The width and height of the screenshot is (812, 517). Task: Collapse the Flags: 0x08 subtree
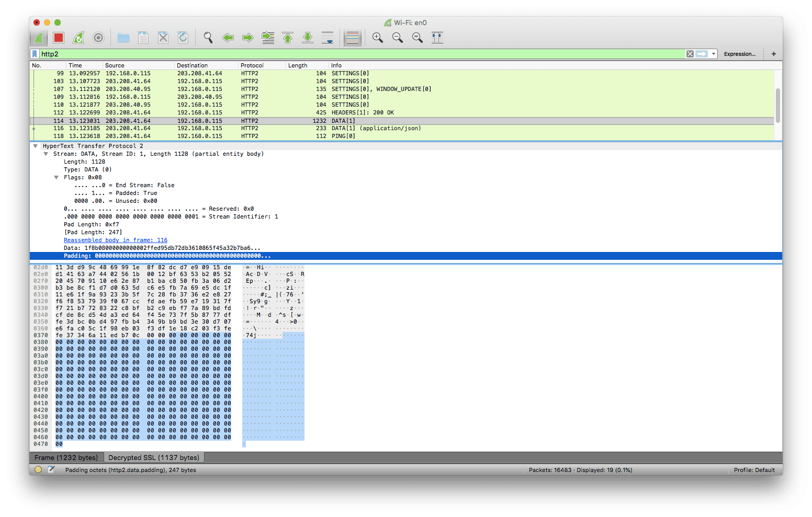57,177
